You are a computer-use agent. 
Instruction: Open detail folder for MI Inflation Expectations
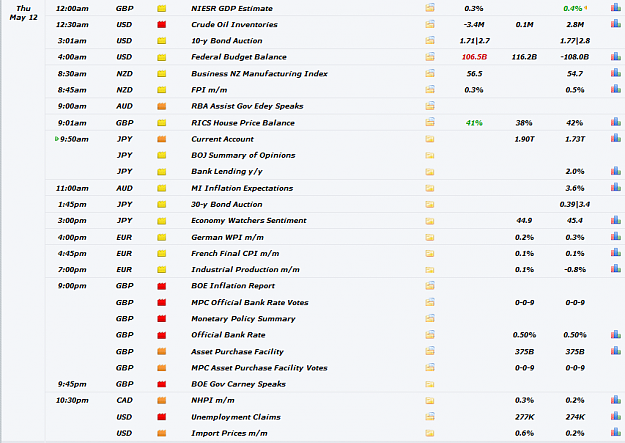(x=430, y=188)
